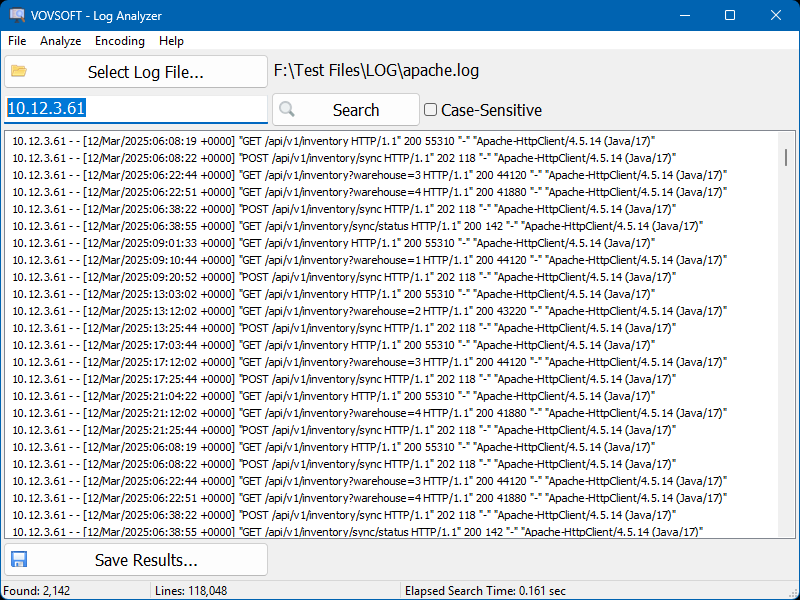The image size is (800, 600).
Task: Open the Analyze menu
Action: pos(61,41)
